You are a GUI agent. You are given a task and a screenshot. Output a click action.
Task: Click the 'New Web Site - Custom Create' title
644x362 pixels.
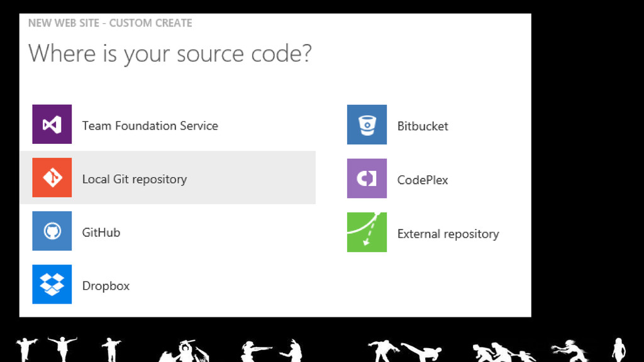110,23
